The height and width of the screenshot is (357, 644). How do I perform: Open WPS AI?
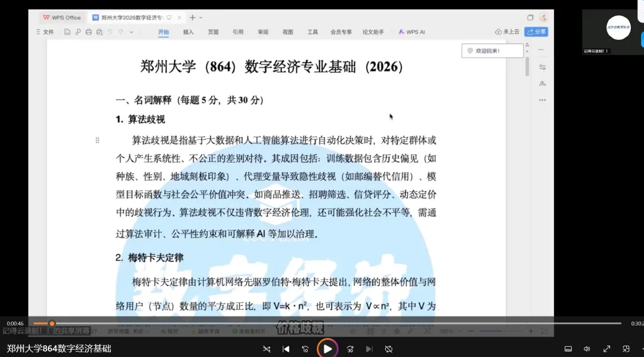coord(412,32)
